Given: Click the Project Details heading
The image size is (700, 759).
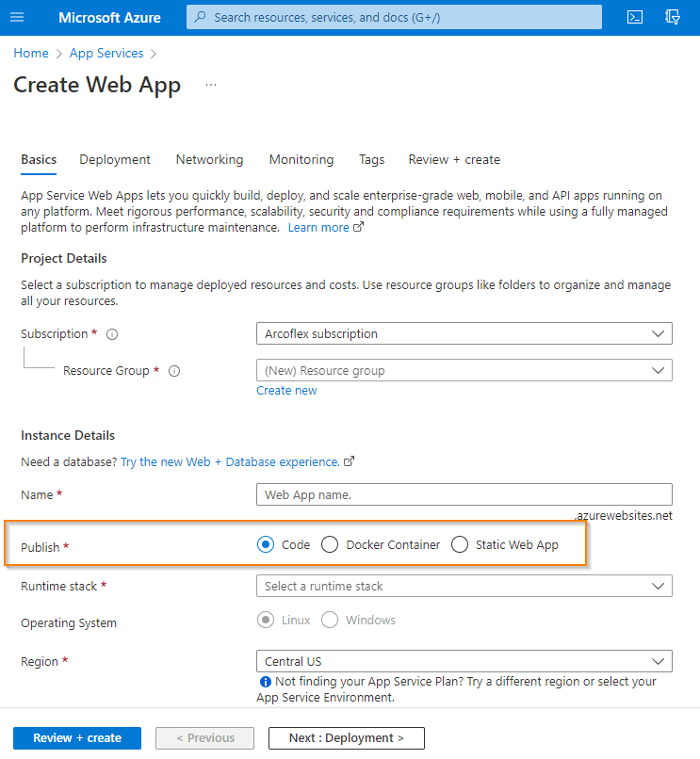Looking at the screenshot, I should click(64, 258).
